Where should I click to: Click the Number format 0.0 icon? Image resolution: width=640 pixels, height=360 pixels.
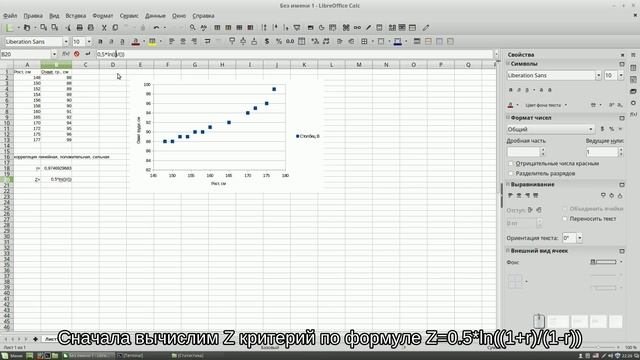point(290,42)
